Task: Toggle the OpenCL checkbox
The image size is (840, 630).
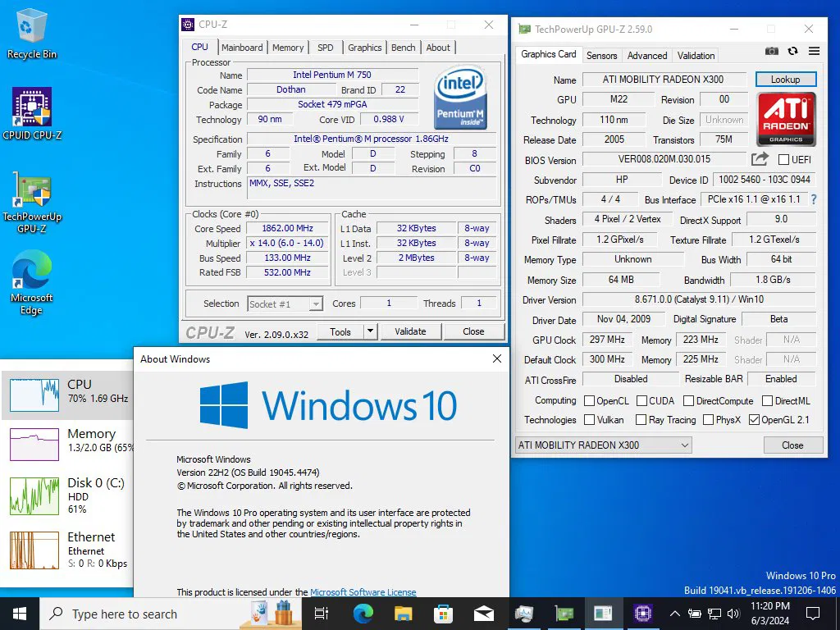Action: pyautogui.click(x=589, y=401)
